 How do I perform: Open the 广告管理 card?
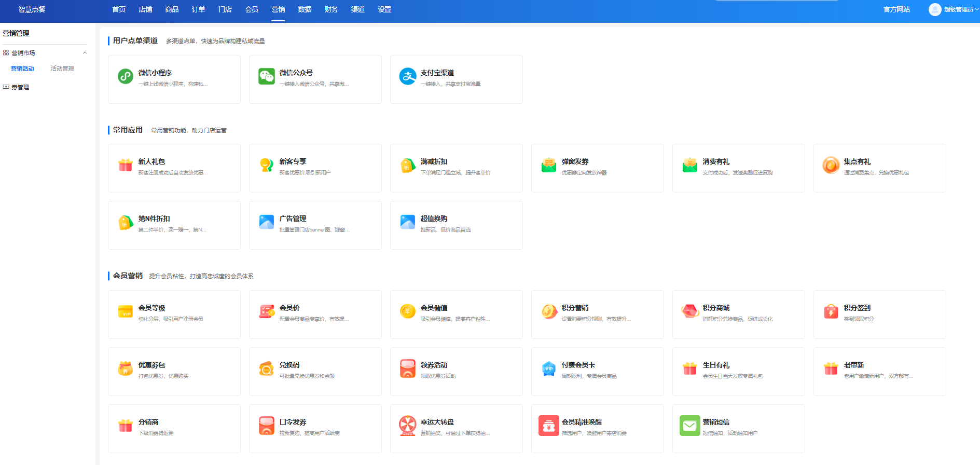[315, 225]
